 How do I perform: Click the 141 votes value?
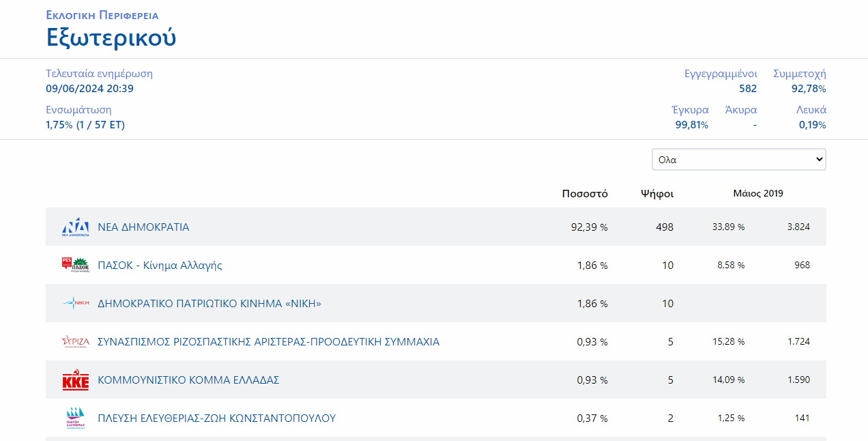click(802, 418)
